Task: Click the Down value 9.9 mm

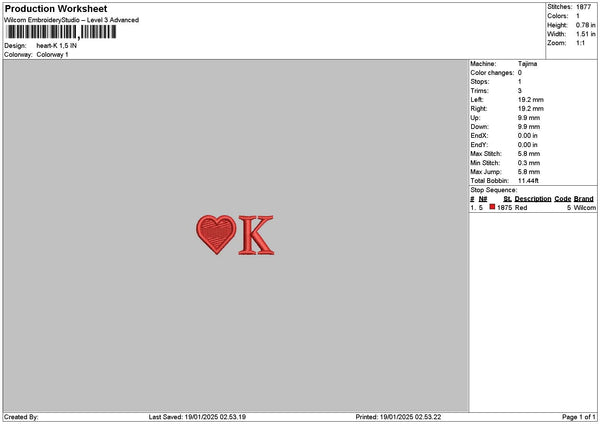Action: [x=529, y=127]
